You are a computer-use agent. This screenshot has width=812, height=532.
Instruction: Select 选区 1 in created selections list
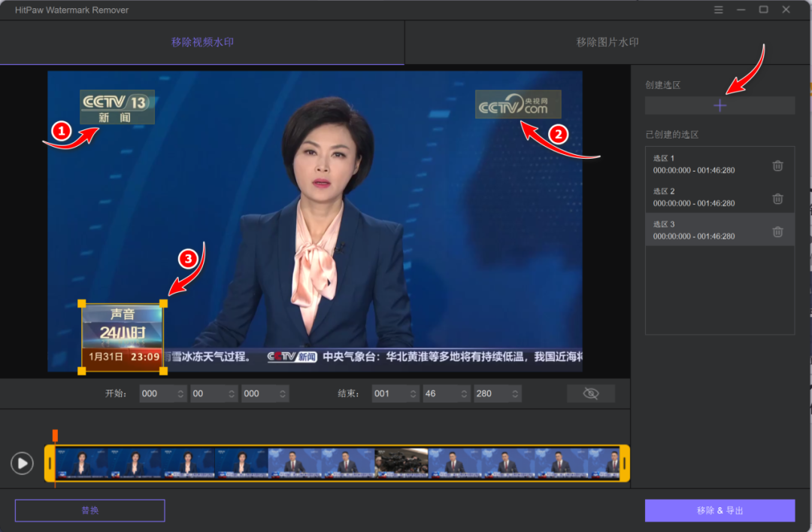click(x=720, y=164)
